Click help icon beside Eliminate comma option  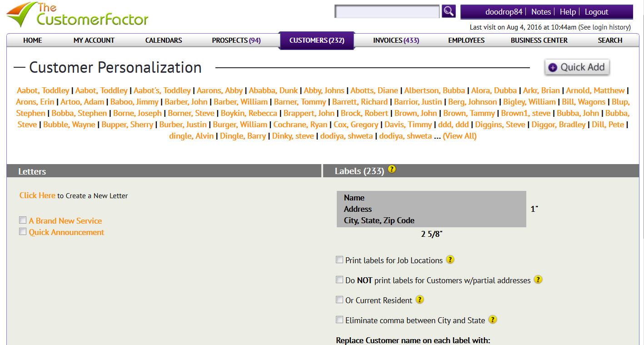click(x=493, y=320)
